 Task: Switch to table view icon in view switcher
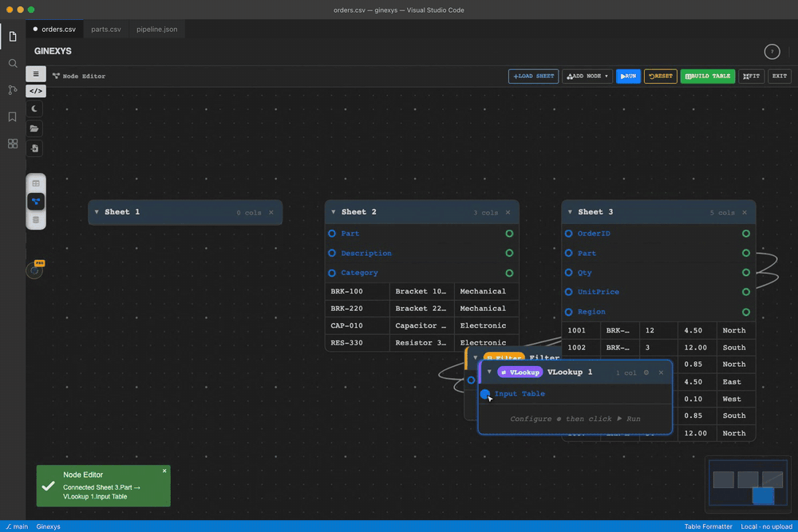(x=36, y=183)
